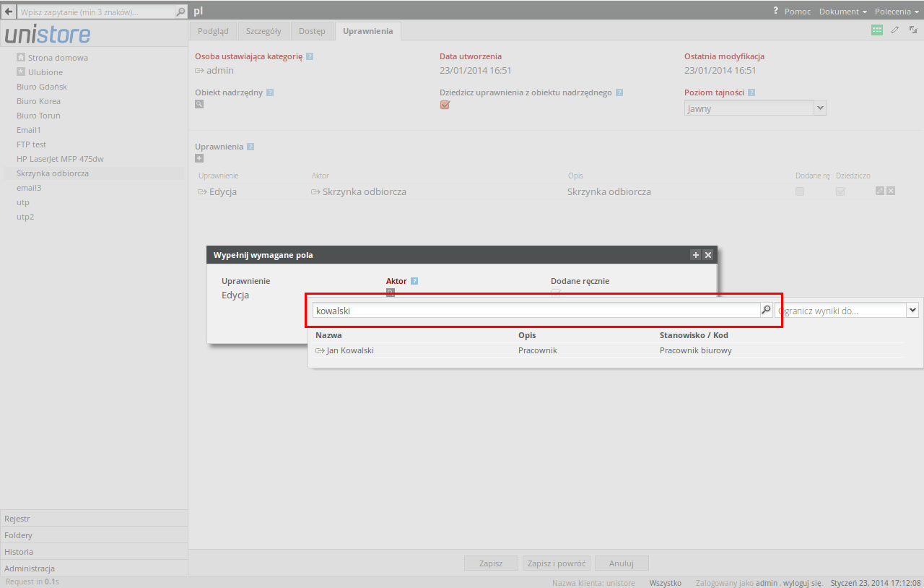
Task: Click the magnifier icon in top-left search box
Action: pyautogui.click(x=180, y=12)
